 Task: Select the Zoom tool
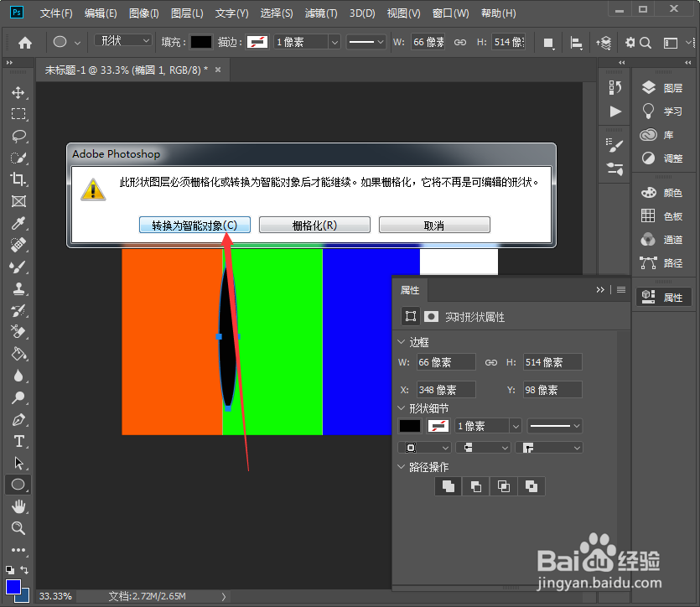click(18, 529)
